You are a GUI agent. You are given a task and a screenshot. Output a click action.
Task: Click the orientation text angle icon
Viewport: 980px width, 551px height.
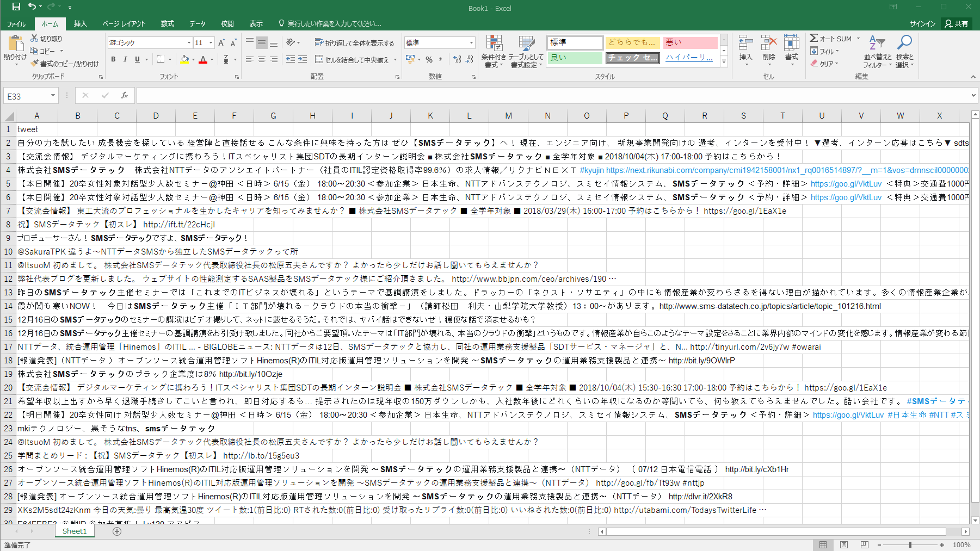pyautogui.click(x=291, y=42)
